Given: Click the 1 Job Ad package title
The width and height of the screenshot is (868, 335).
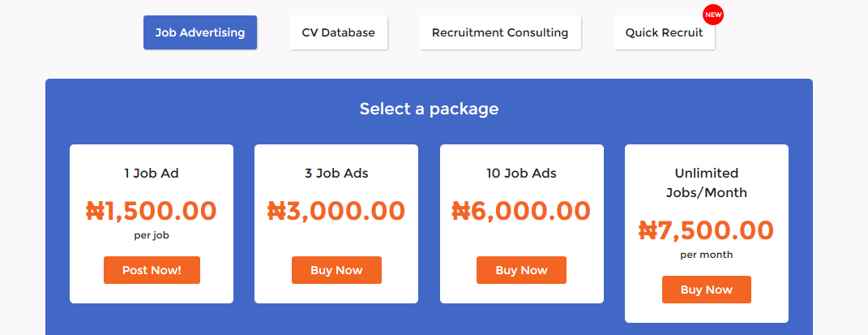Looking at the screenshot, I should coord(152,174).
